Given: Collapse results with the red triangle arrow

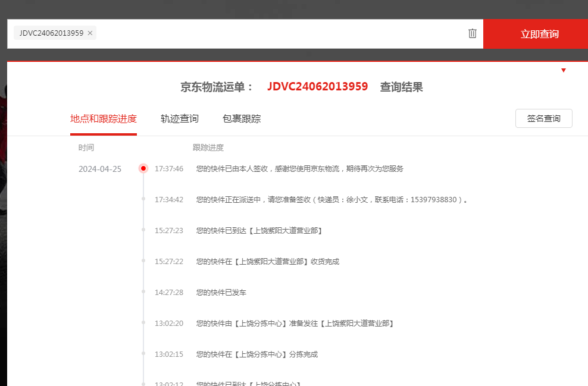Looking at the screenshot, I should point(563,70).
